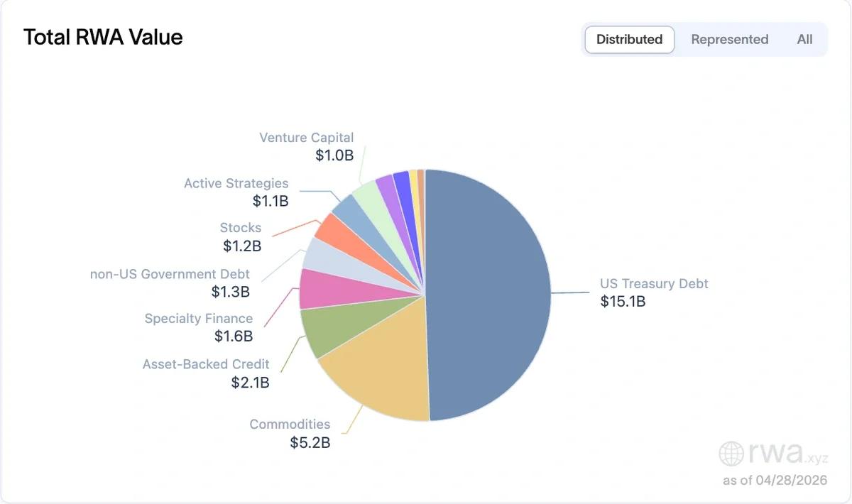Switch to the Represented view

[x=729, y=40]
